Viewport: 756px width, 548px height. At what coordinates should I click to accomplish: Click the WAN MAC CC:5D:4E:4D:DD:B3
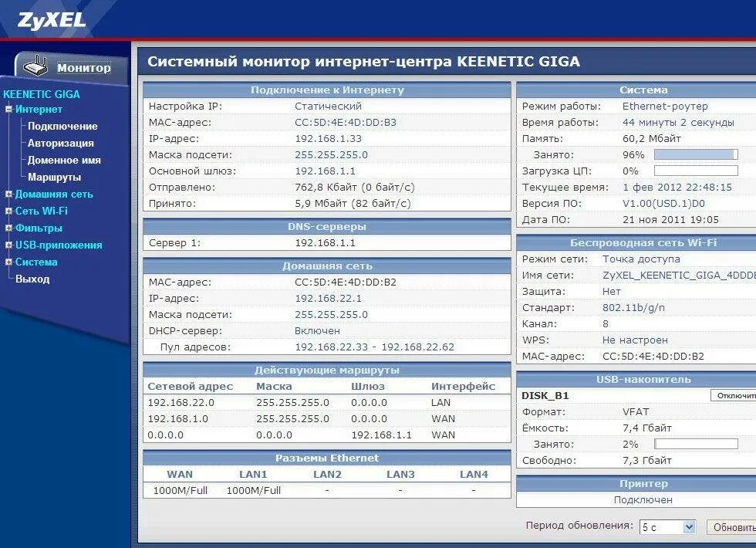[346, 123]
